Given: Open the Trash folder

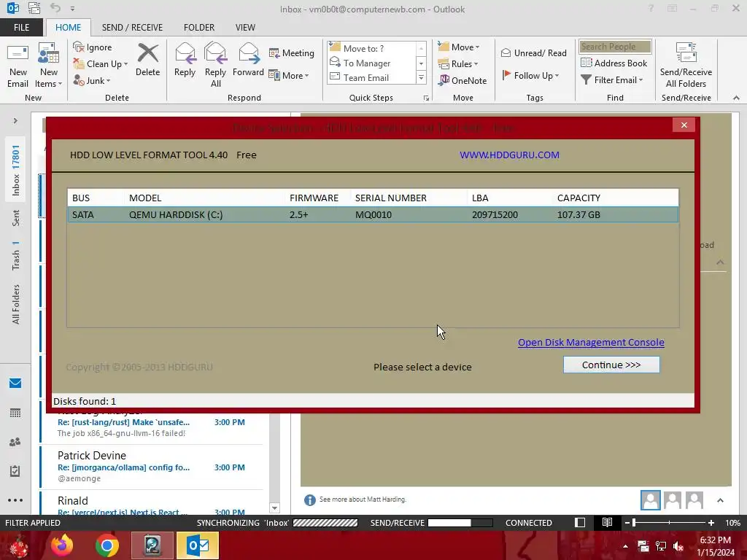Looking at the screenshot, I should [16, 255].
